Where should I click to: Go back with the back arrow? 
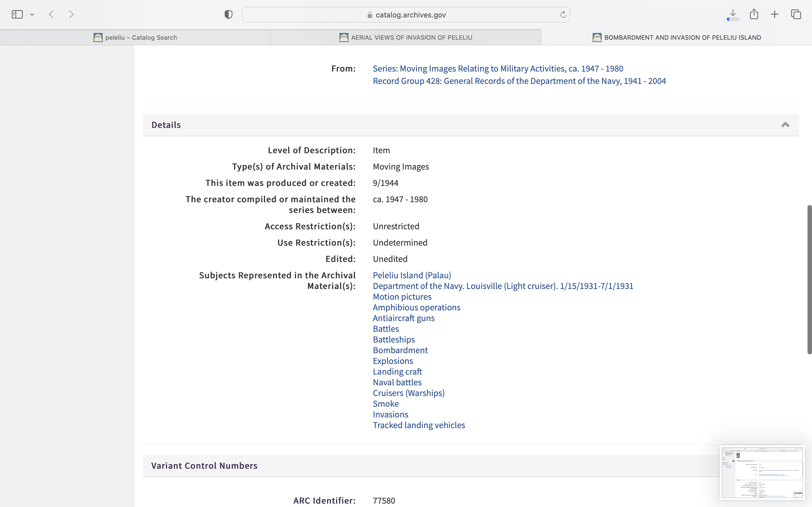click(x=51, y=14)
